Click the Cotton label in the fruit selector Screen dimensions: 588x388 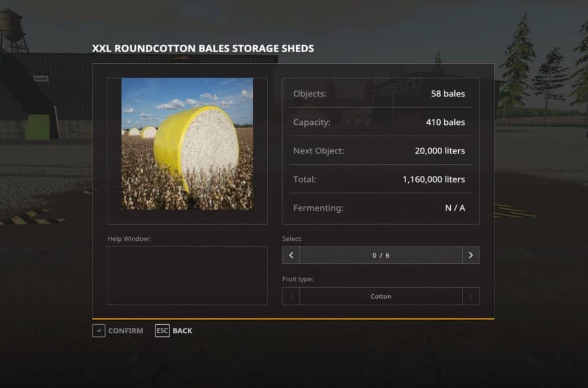click(381, 296)
